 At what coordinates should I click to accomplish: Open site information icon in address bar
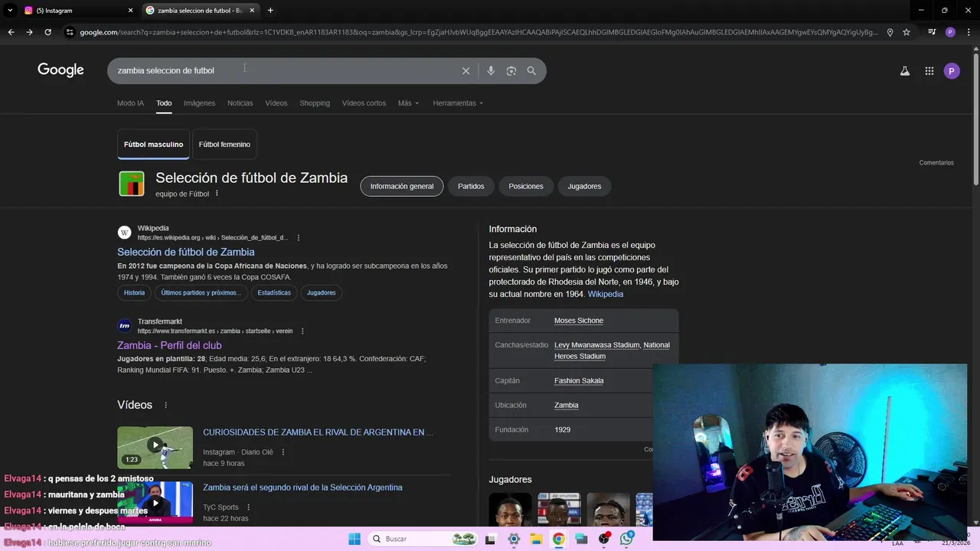coord(70,32)
